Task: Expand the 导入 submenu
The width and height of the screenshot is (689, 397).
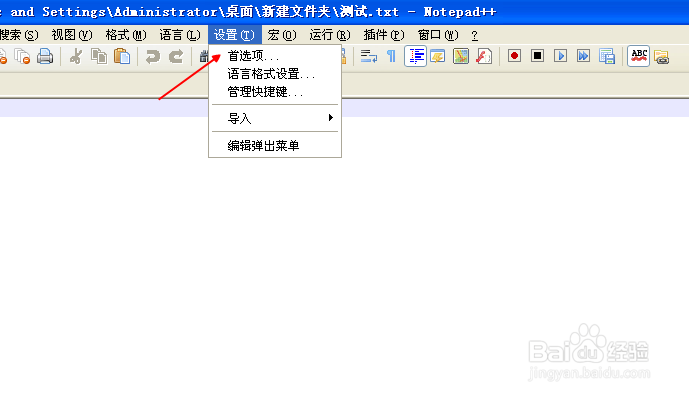Action: coord(275,118)
